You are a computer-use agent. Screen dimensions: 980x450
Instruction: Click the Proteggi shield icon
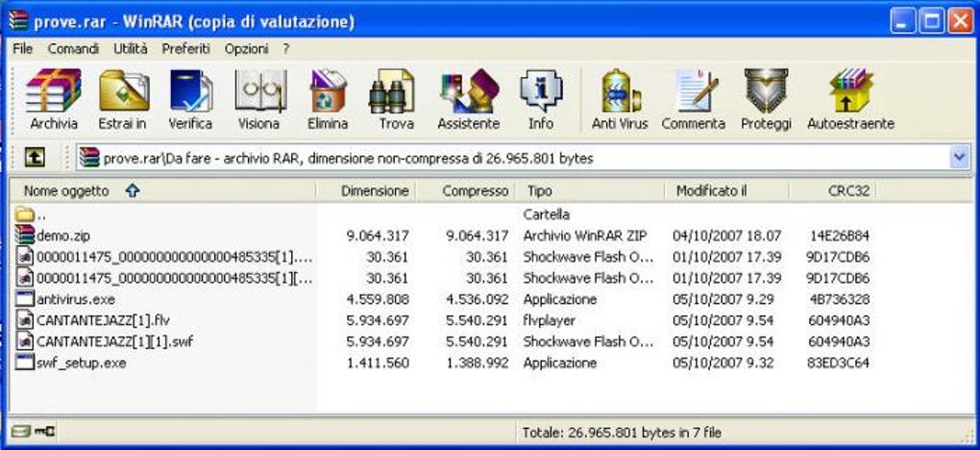tap(767, 91)
